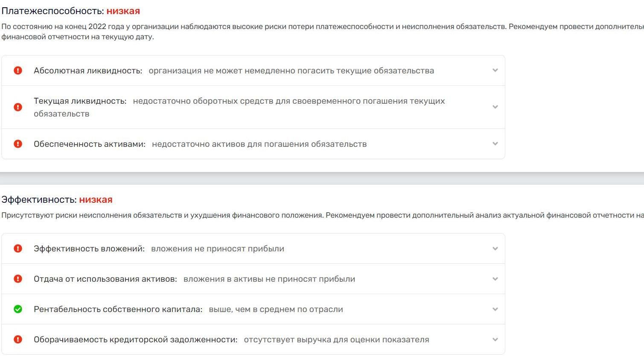The image size is (644, 356).
Task: Expand the Отдача от использования активов chevron
Action: (495, 279)
